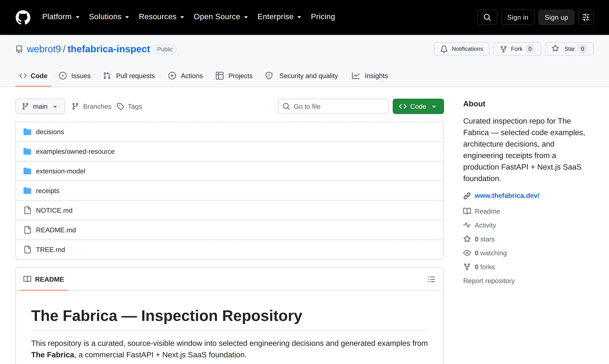Open the green Code dropdown button
609x364 pixels.
[x=418, y=107]
